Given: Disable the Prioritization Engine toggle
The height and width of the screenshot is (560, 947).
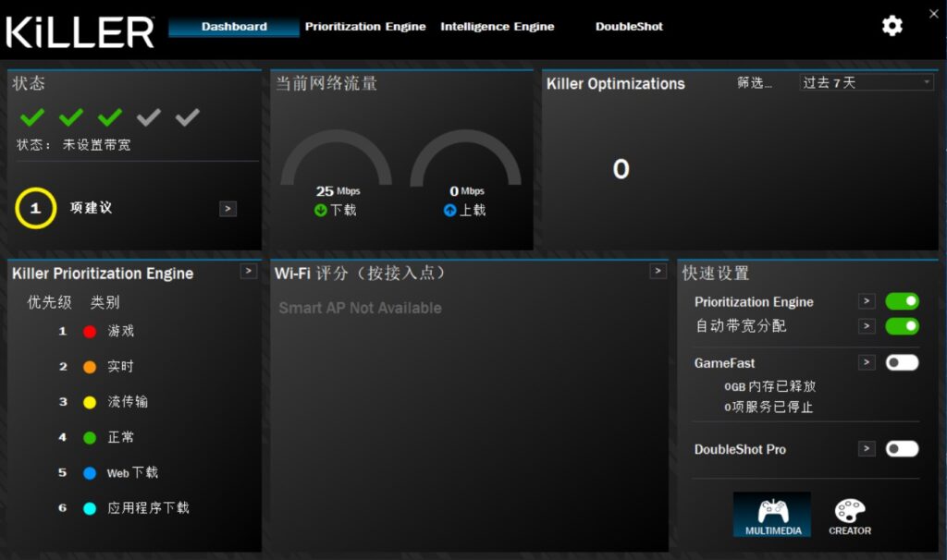Looking at the screenshot, I should click(x=902, y=301).
